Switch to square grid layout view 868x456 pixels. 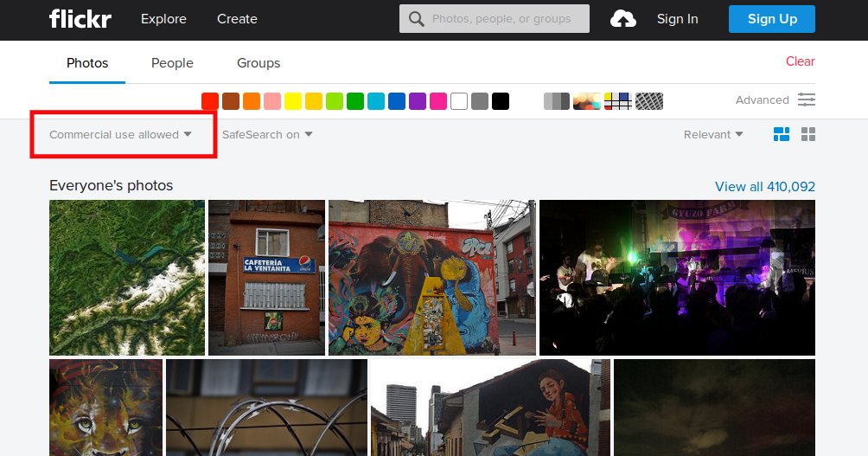pyautogui.click(x=808, y=134)
